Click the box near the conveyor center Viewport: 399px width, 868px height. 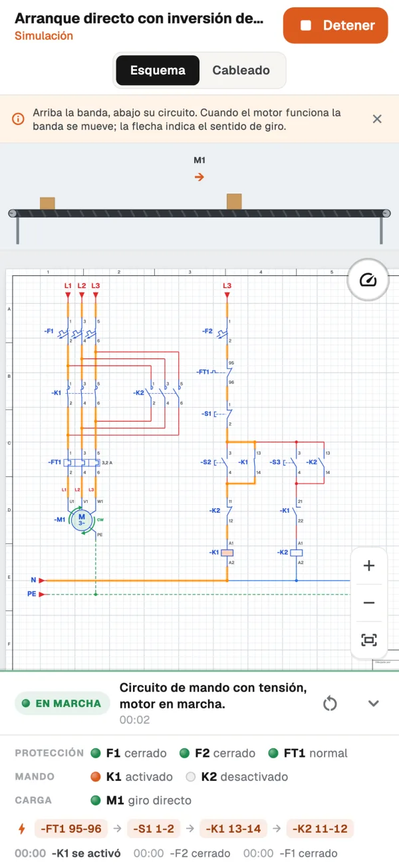pos(234,202)
